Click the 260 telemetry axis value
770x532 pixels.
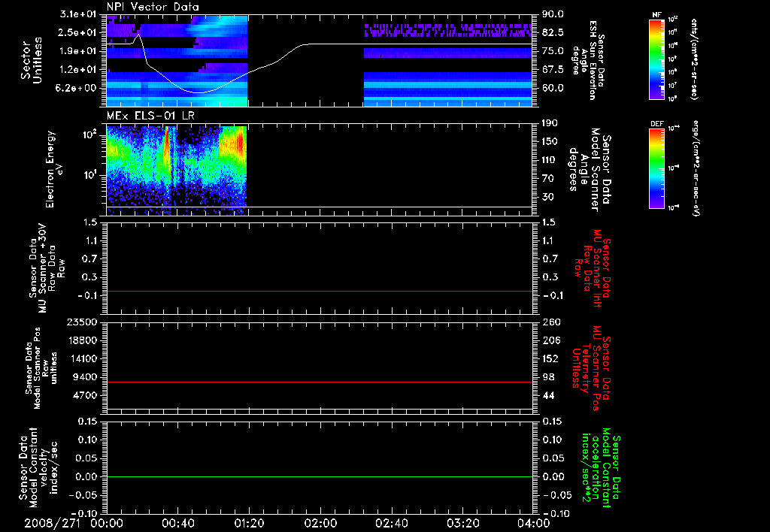pyautogui.click(x=550, y=322)
